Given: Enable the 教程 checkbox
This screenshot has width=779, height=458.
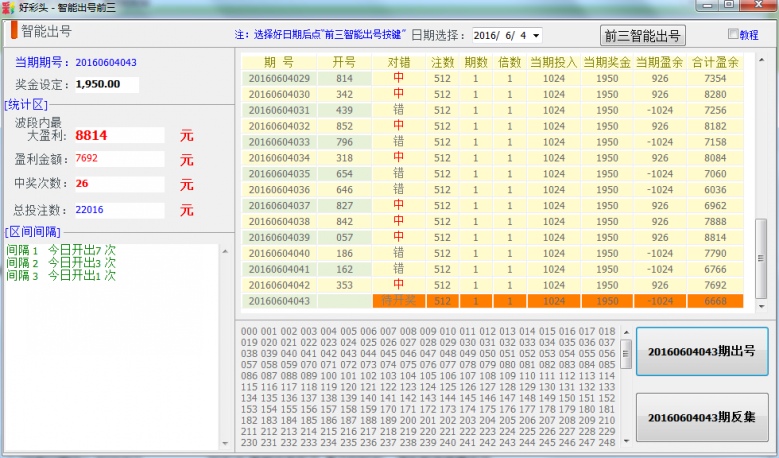Looking at the screenshot, I should tap(731, 35).
